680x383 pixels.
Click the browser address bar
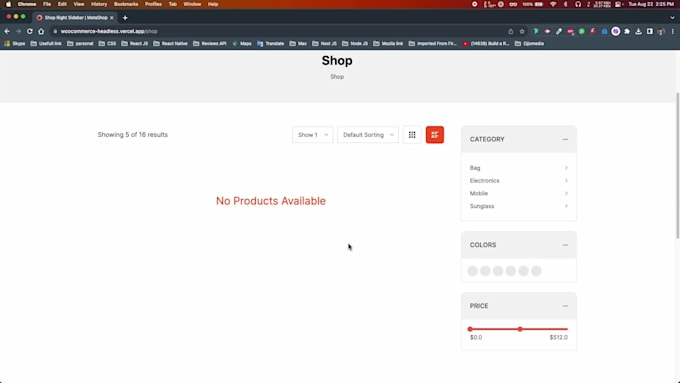[x=278, y=31]
